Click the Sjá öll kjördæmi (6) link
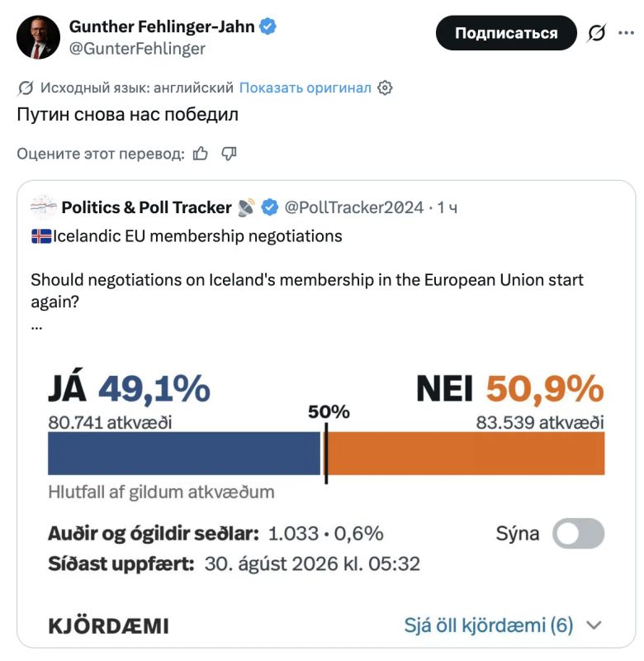 click(489, 625)
